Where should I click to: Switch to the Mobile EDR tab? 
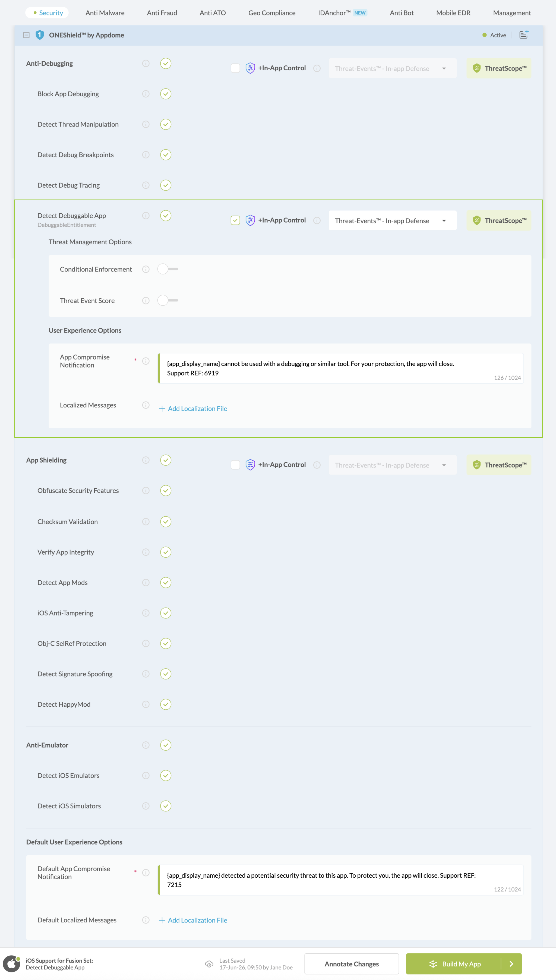[453, 13]
